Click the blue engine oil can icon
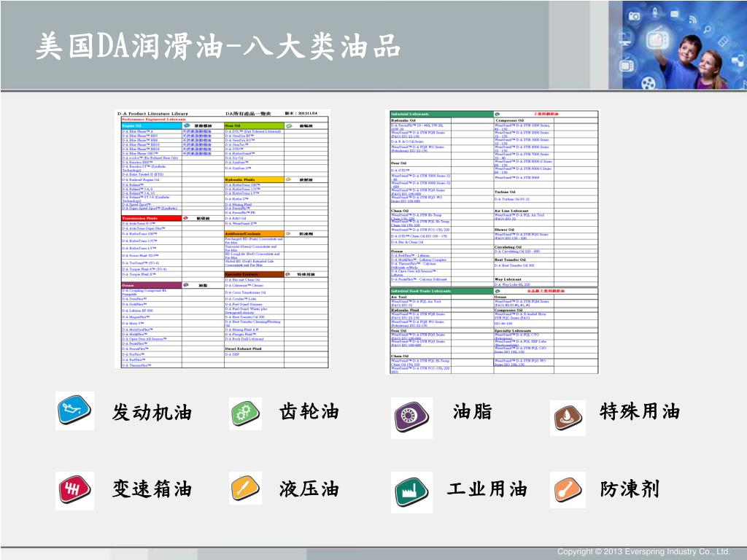 tap(74, 411)
